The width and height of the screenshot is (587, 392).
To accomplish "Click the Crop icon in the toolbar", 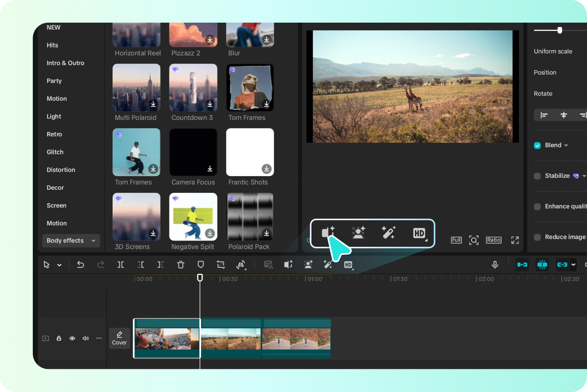I will 221,264.
